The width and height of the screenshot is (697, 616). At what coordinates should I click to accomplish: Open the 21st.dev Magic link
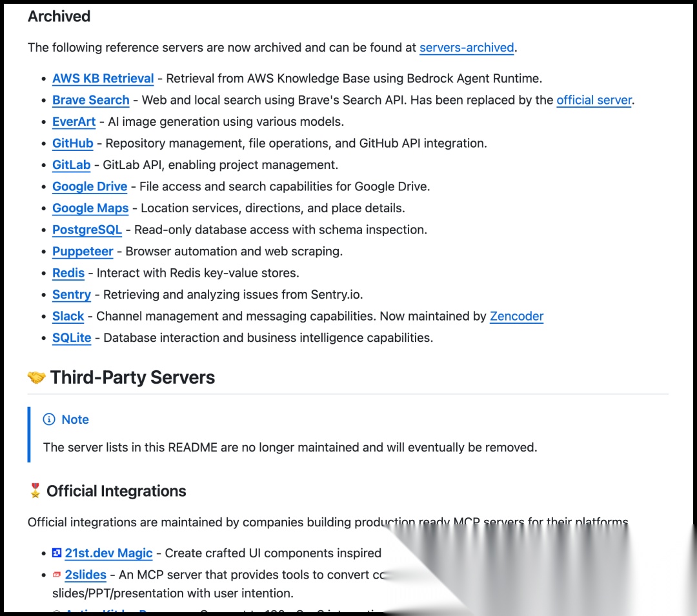tap(108, 553)
